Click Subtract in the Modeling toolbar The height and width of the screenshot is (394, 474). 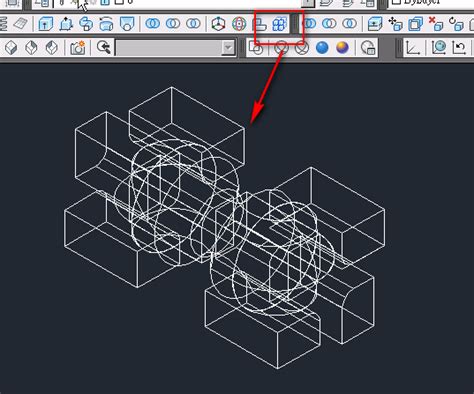(x=173, y=24)
